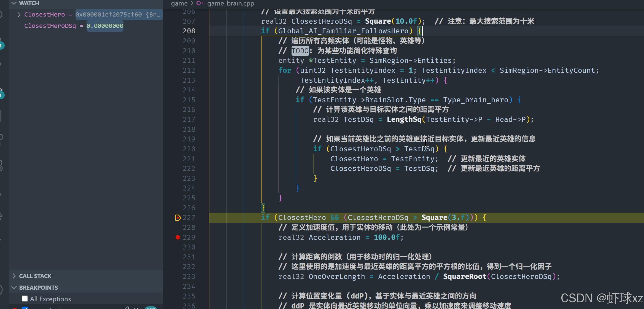Click the teal badge on upper activity bar icon
Screen dimensions: 644x309
(x=1, y=45)
